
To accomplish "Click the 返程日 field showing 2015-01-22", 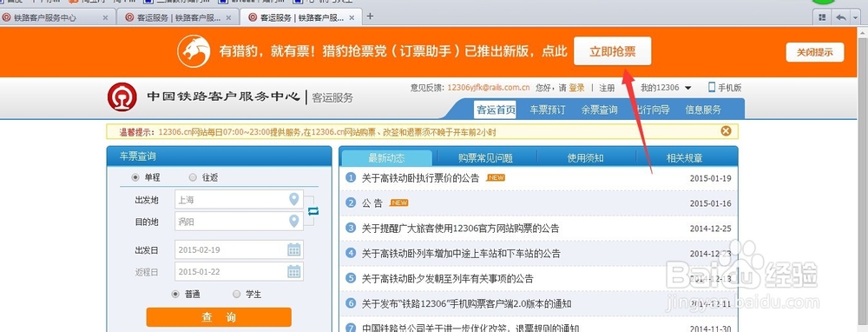I will click(239, 271).
